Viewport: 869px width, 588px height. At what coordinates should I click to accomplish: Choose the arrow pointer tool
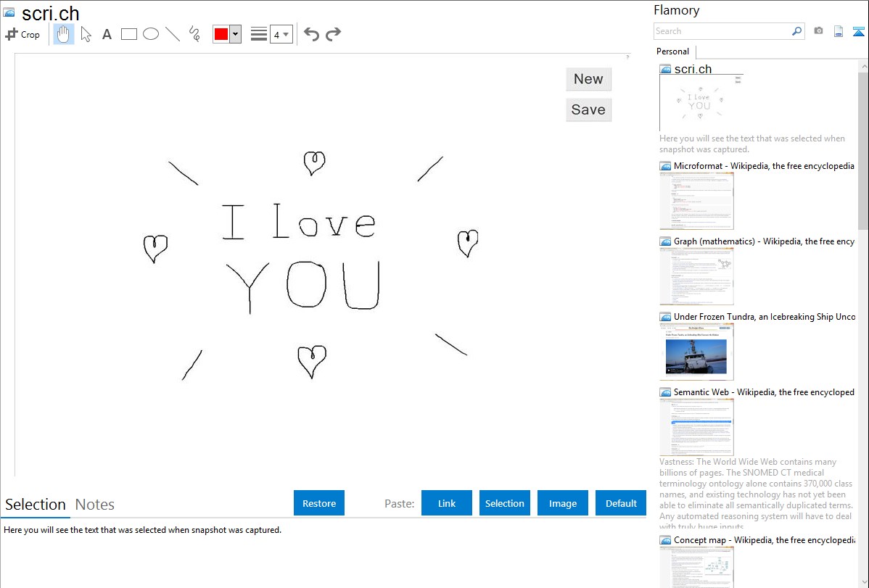click(86, 34)
